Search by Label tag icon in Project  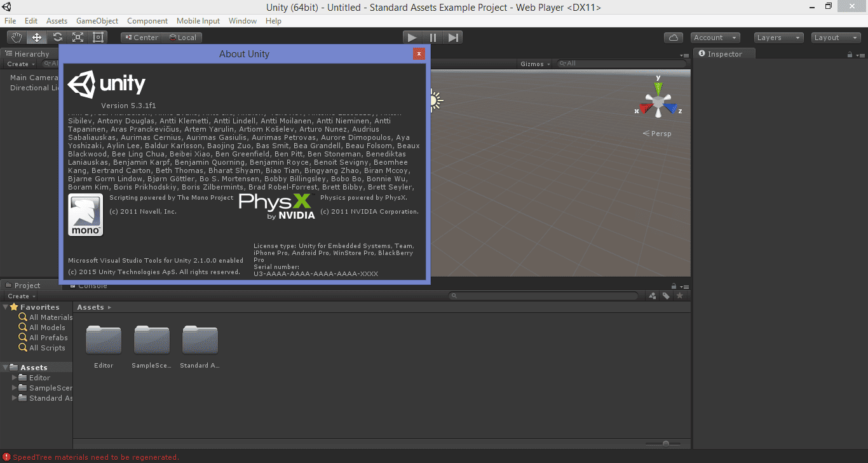pyautogui.click(x=666, y=296)
